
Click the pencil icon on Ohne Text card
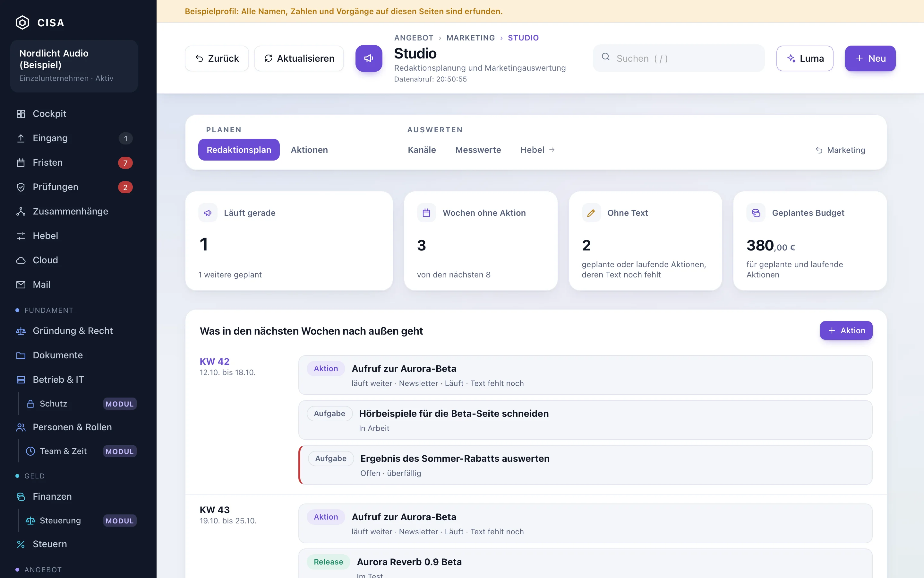coord(591,213)
